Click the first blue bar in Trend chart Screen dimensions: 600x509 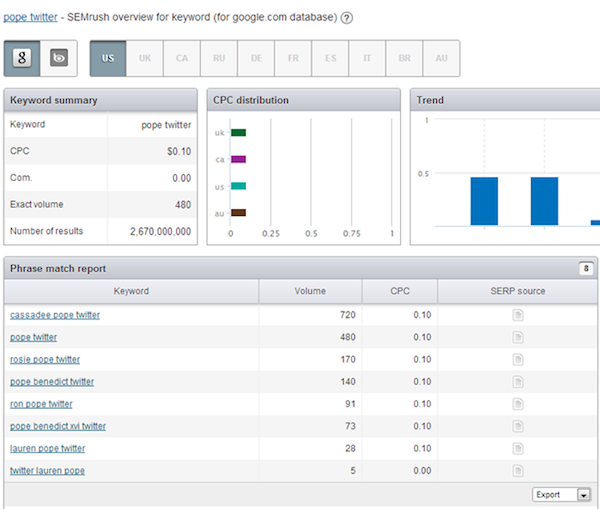click(484, 201)
